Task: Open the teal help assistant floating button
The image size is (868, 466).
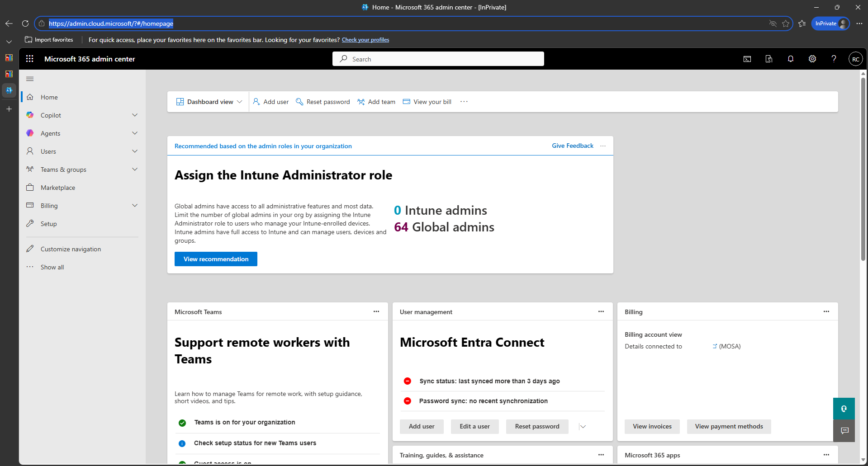Action: point(844,409)
